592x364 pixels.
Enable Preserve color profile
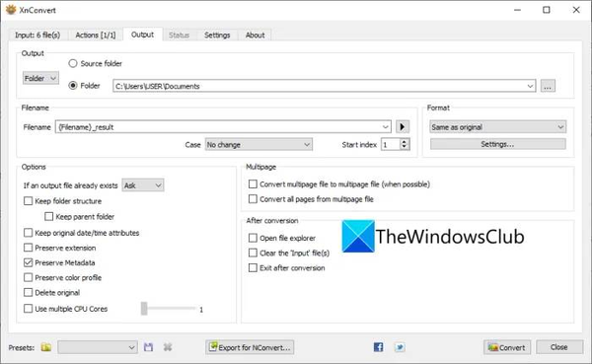[28, 277]
